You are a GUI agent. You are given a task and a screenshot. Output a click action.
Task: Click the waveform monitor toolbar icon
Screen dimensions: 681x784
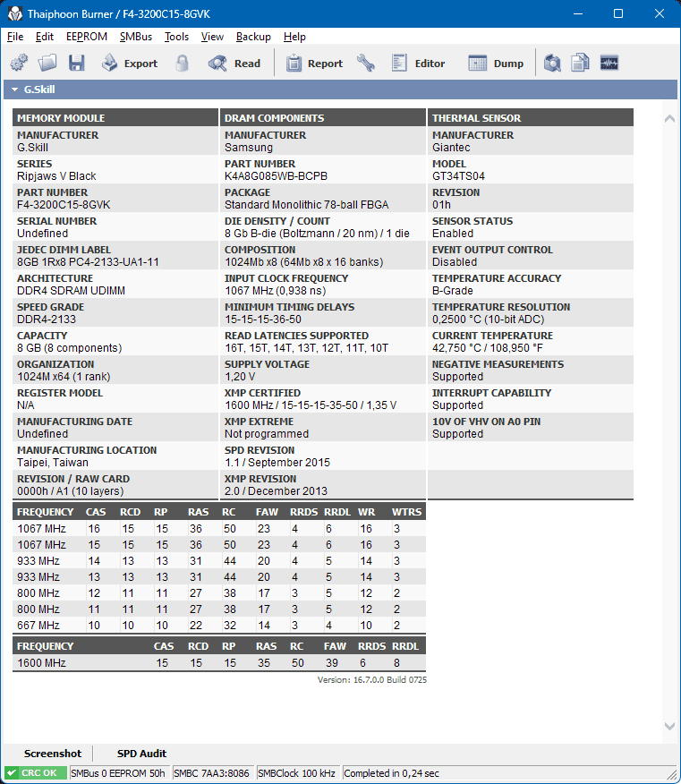[x=609, y=64]
